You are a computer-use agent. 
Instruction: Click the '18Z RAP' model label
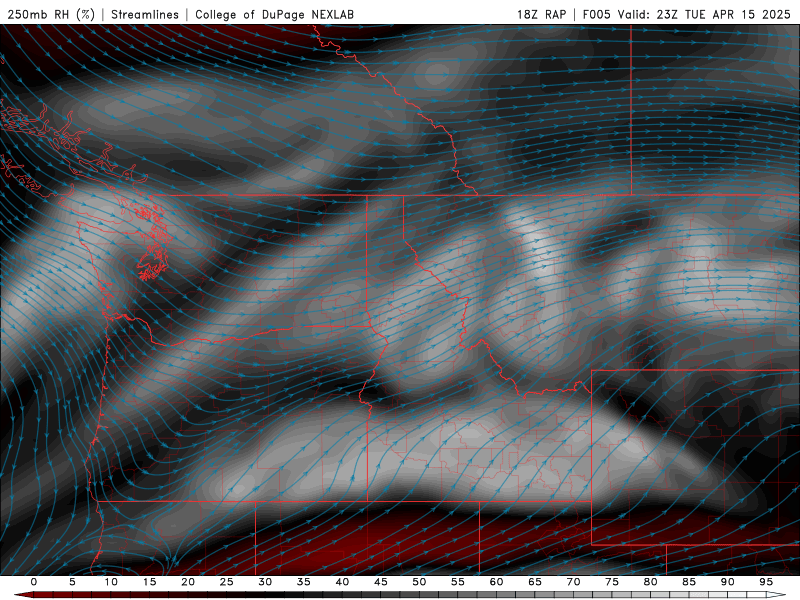[541, 14]
